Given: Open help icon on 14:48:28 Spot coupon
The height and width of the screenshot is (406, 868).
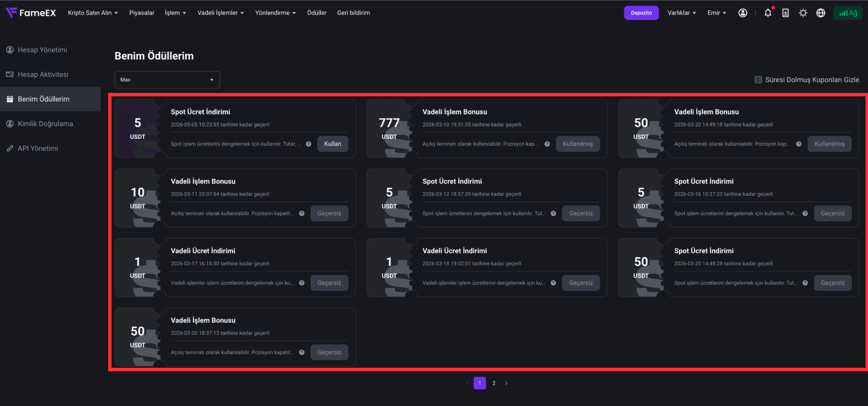Looking at the screenshot, I should click(805, 283).
